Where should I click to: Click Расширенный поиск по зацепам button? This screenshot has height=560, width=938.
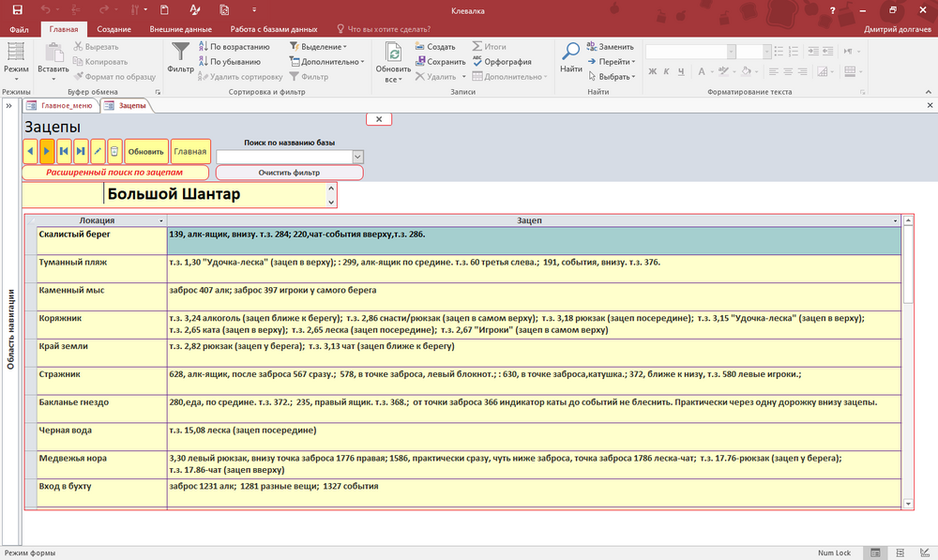(115, 173)
